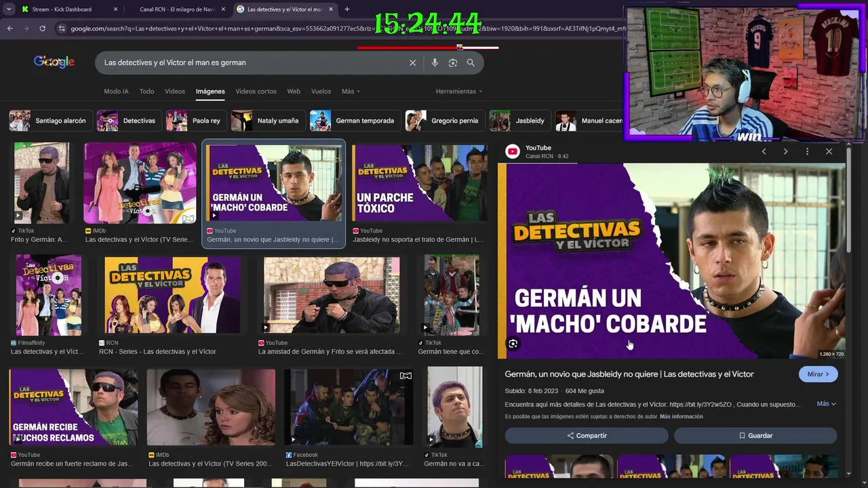Switch to Web results tab
This screenshot has width=868, height=488.
tap(294, 91)
